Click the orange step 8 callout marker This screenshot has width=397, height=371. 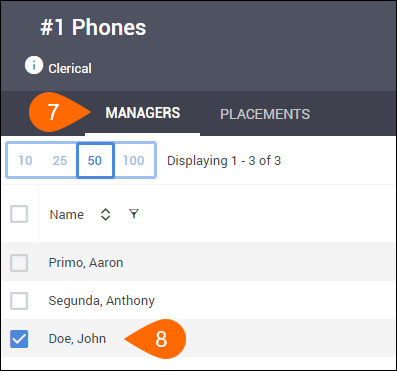[x=155, y=339]
